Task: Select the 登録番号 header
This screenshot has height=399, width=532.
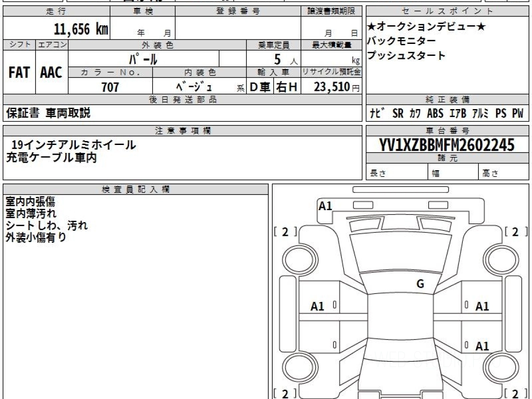Action: [238, 12]
